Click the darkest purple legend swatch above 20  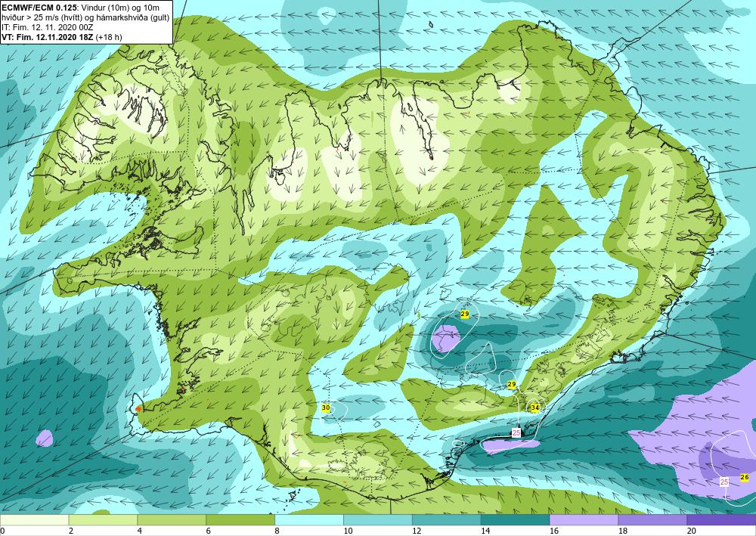pyautogui.click(x=721, y=519)
